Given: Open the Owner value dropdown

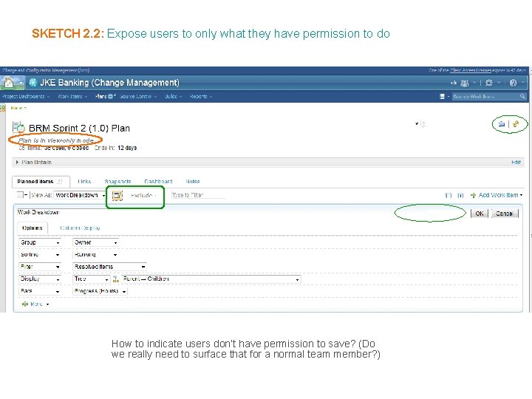Looking at the screenshot, I should (95, 242).
